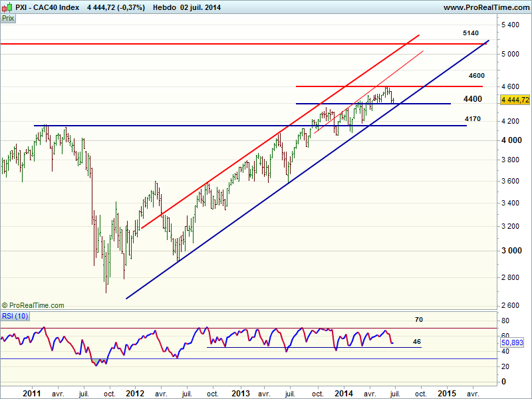Click the © ProRealTime.com watermark
The image size is (532, 399).
coord(33,305)
